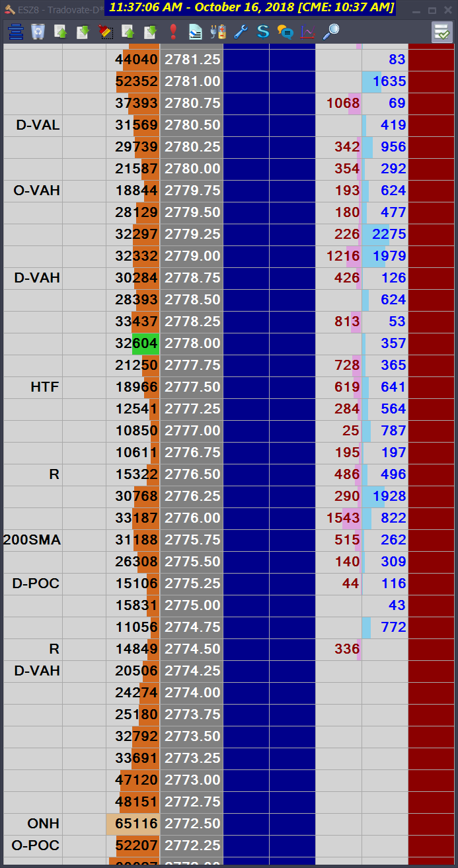Click the magnifying glass search icon

(331, 31)
